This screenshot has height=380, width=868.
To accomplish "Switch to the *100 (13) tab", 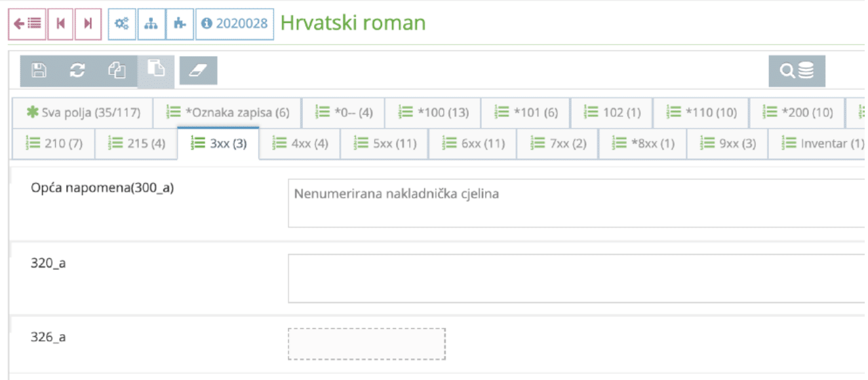I will pyautogui.click(x=432, y=112).
